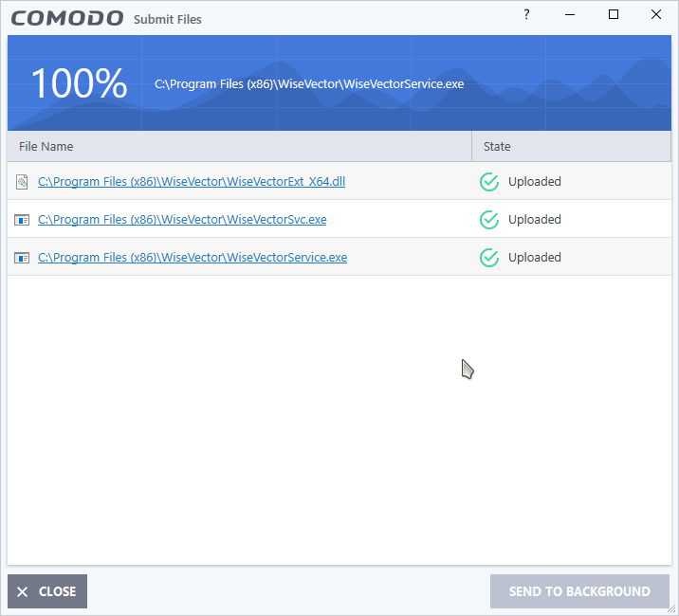
Task: Maximize the Submit Files window
Action: tap(614, 15)
